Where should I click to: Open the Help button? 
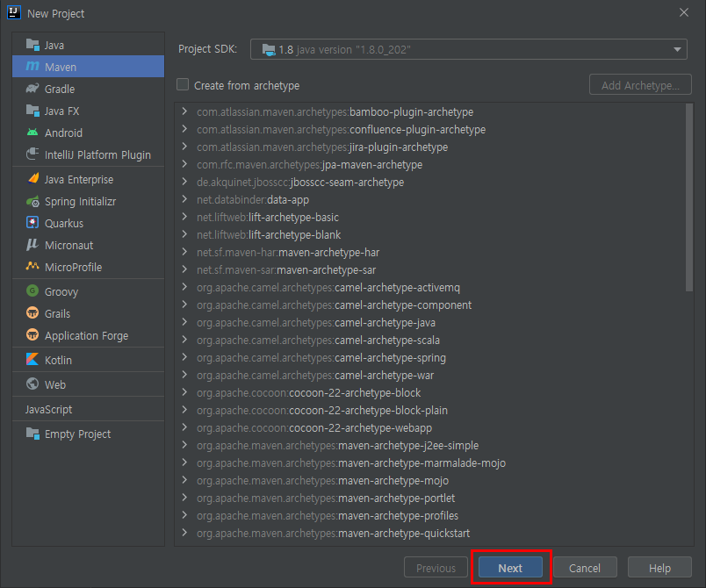[659, 568]
